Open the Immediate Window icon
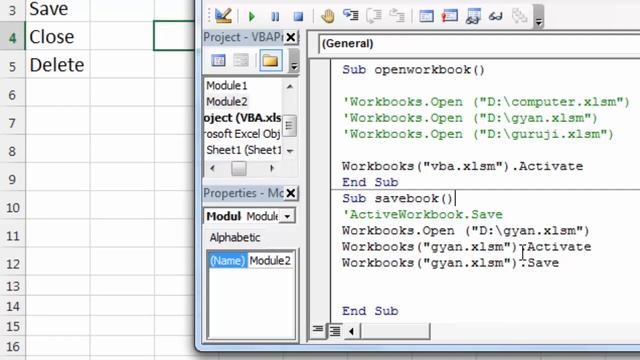640x360 pixels. (x=449, y=16)
